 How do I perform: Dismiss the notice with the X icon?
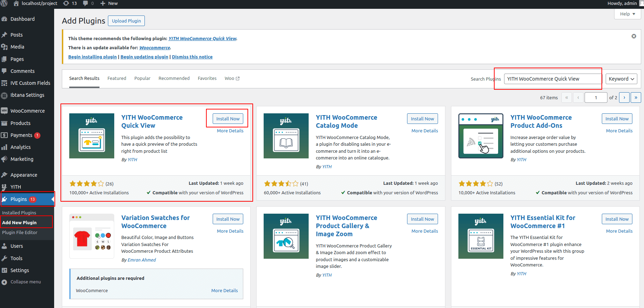(634, 36)
